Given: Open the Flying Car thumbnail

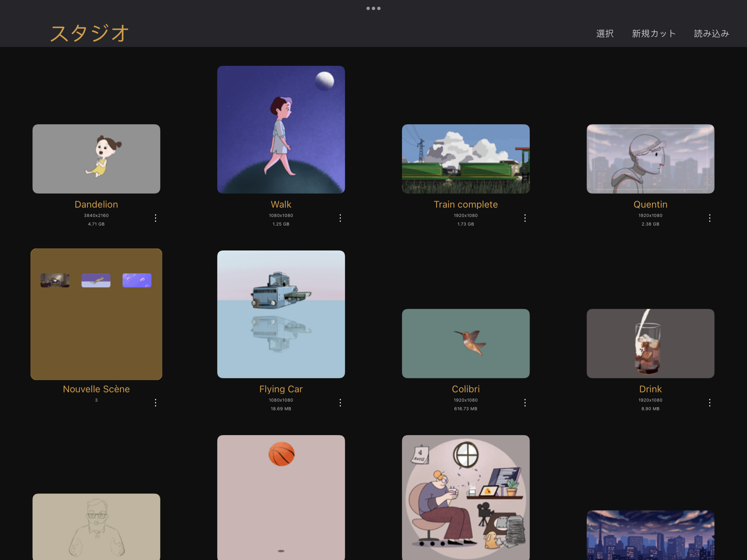Looking at the screenshot, I should [281, 314].
